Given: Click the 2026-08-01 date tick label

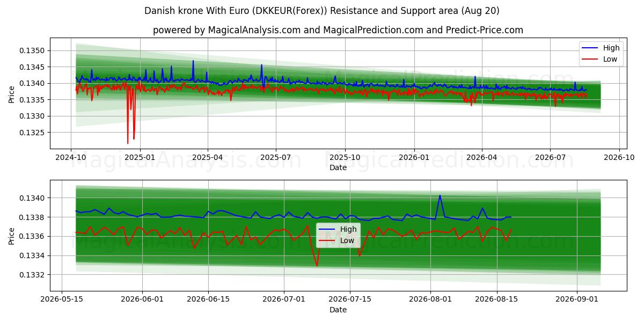Looking at the screenshot, I should click(x=430, y=300).
